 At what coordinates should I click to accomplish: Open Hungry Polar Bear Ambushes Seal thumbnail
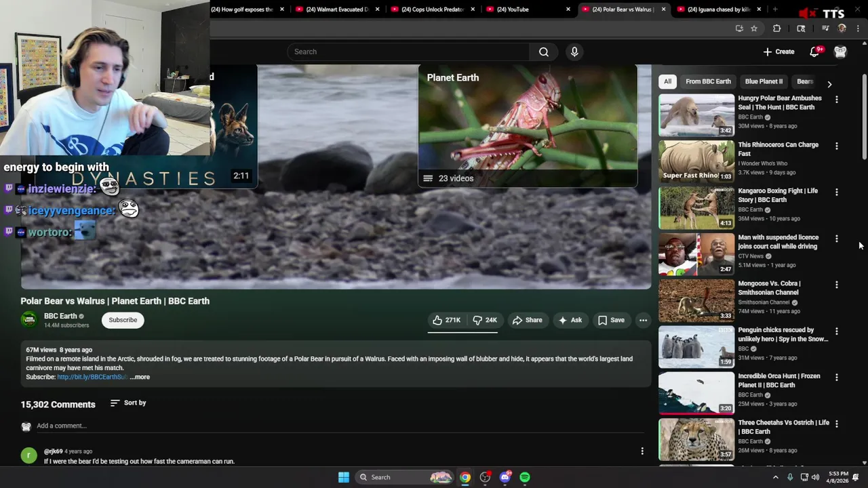coord(696,115)
